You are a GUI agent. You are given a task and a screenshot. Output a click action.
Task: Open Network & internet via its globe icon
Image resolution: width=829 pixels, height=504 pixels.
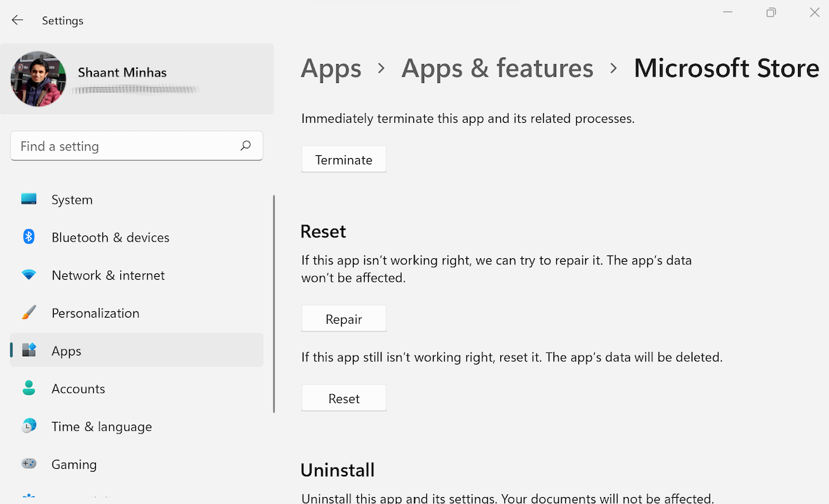tap(28, 275)
